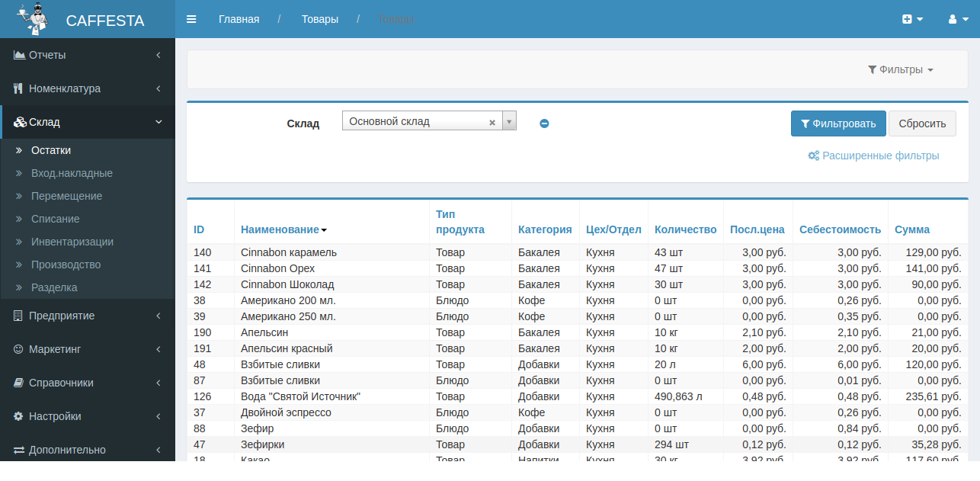Clear selected warehouse with x icon
This screenshot has height=481, width=980.
(492, 122)
